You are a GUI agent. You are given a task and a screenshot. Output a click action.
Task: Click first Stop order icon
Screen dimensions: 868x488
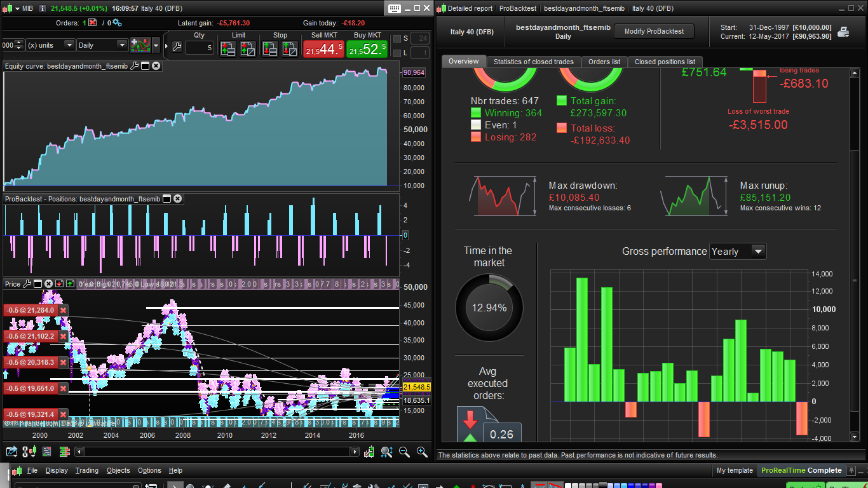coord(270,48)
